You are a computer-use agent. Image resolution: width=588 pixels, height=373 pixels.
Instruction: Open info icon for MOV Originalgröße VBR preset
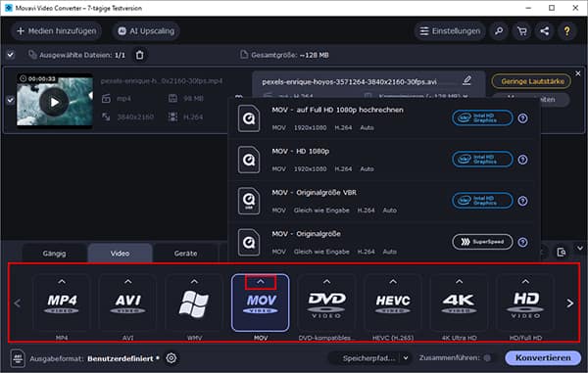tap(522, 201)
